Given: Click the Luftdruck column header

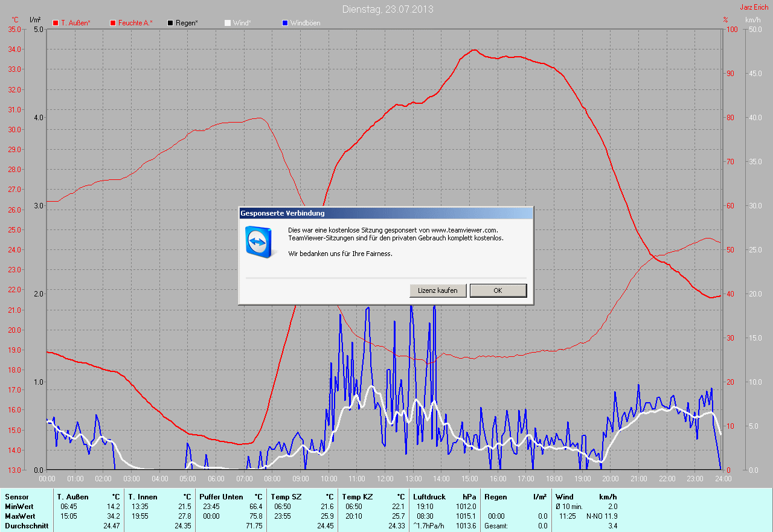Looking at the screenshot, I should (x=429, y=497).
